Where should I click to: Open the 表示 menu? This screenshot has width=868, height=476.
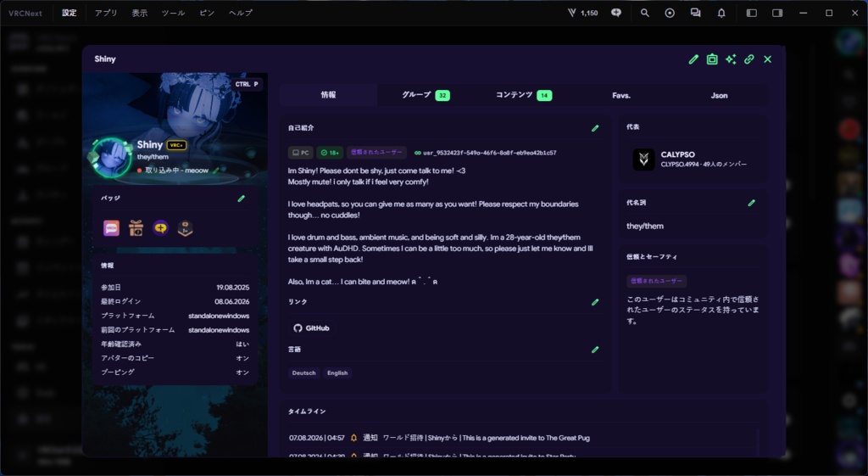(x=140, y=13)
